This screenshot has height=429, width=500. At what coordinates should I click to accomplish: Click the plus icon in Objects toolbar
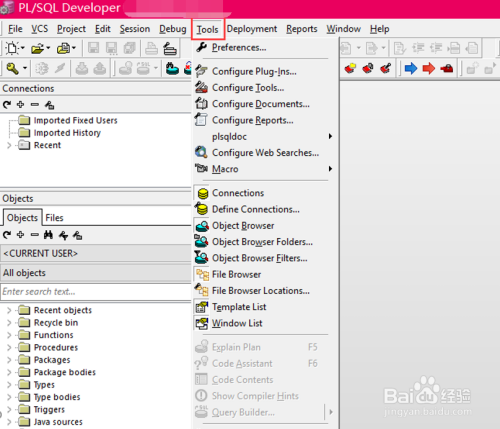pos(21,235)
